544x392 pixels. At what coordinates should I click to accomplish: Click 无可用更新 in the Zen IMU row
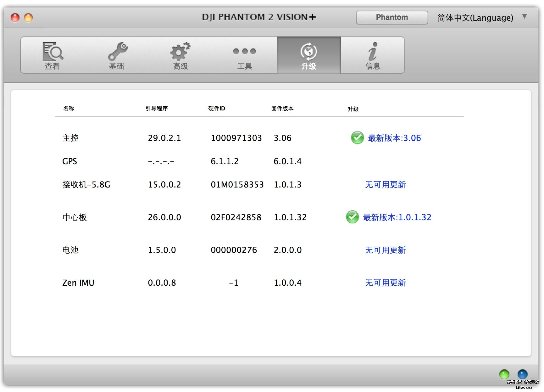386,283
